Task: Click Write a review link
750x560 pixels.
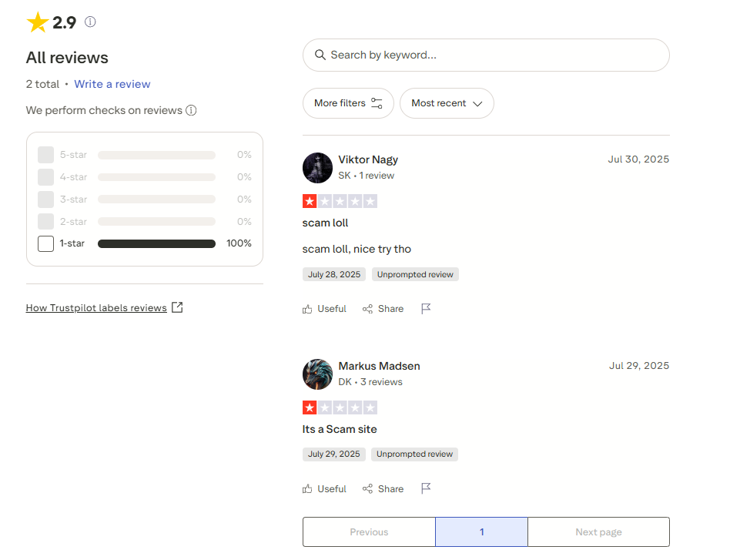Action: (x=112, y=84)
